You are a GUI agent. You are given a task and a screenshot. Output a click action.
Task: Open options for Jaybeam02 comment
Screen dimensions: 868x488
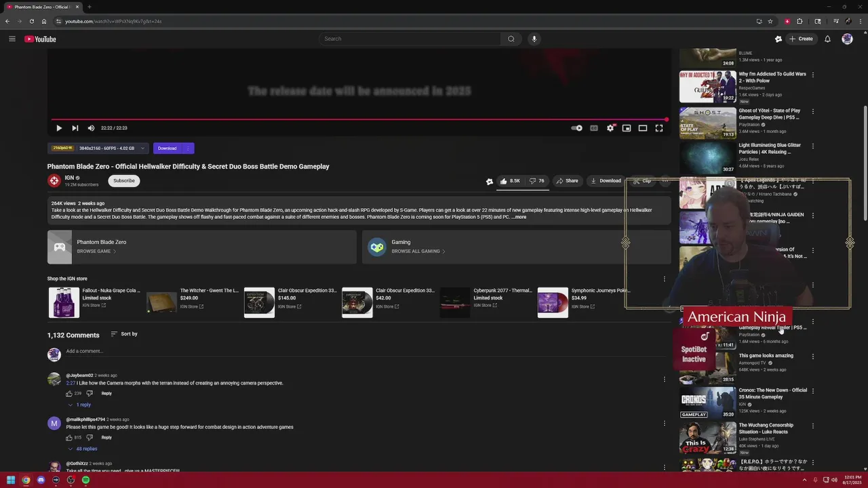click(665, 380)
